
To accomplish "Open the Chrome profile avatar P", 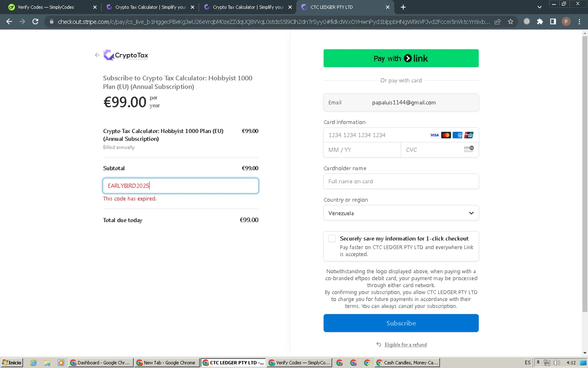I will 566,22.
